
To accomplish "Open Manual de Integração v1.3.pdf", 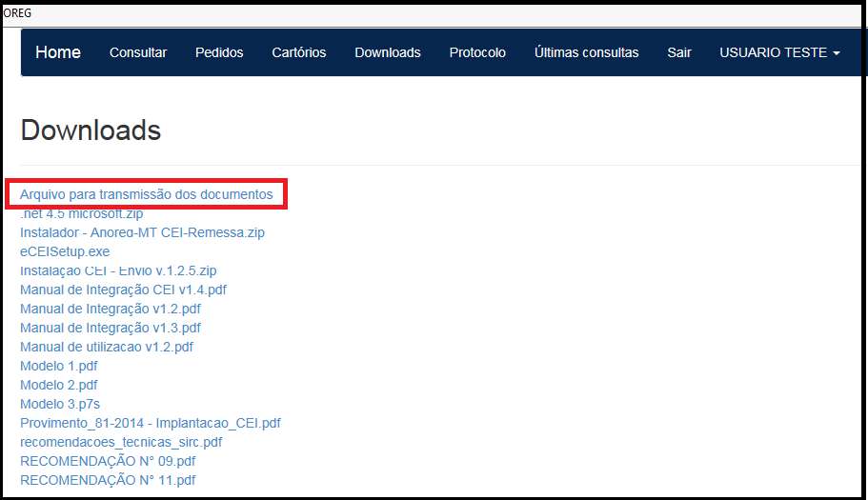I will tap(111, 328).
